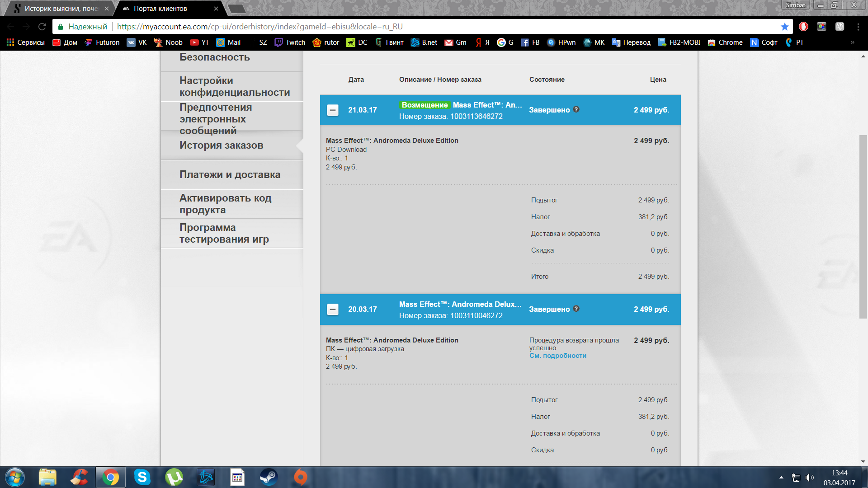This screenshot has width=868, height=488.
Task: Open the FB Facebook bookmark
Action: pyautogui.click(x=530, y=42)
